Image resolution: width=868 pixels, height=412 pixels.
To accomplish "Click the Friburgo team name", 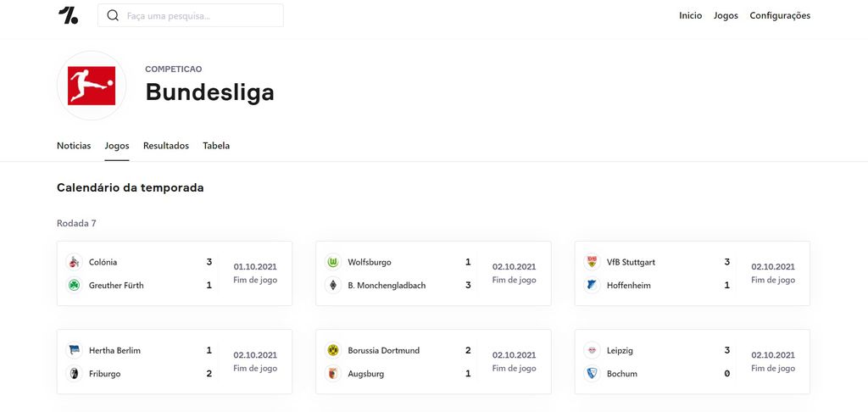I will point(104,373).
